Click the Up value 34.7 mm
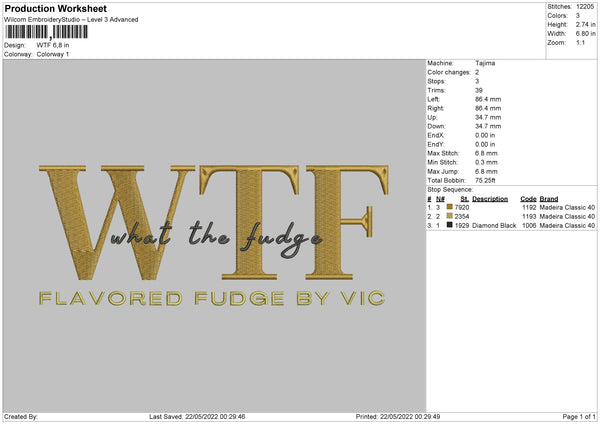 tap(488, 117)
